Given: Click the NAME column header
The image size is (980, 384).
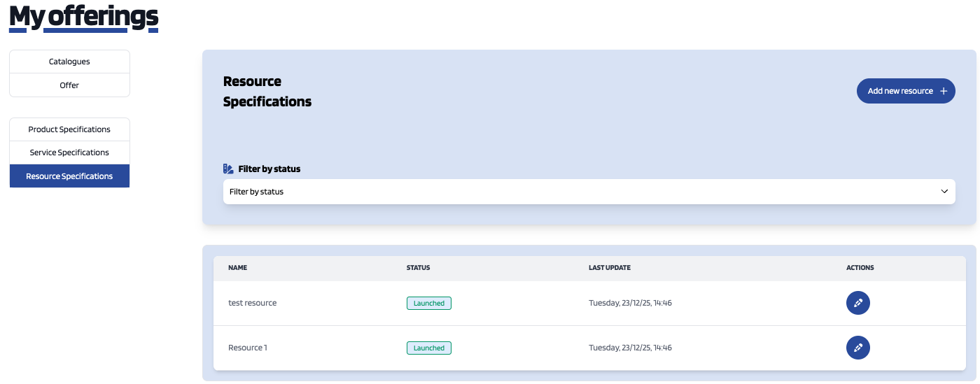Looking at the screenshot, I should [237, 268].
